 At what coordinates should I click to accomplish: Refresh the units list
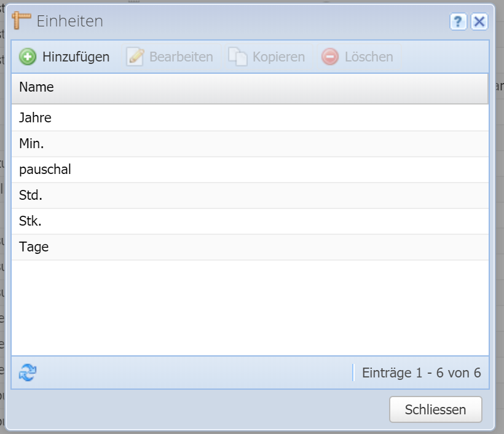[28, 373]
